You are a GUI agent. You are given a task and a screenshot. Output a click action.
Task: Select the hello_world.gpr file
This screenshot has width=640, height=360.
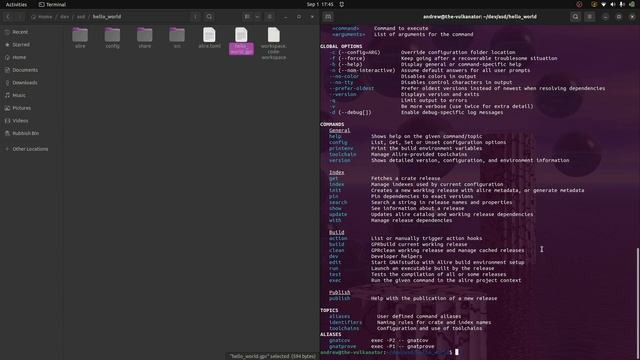coord(241,41)
